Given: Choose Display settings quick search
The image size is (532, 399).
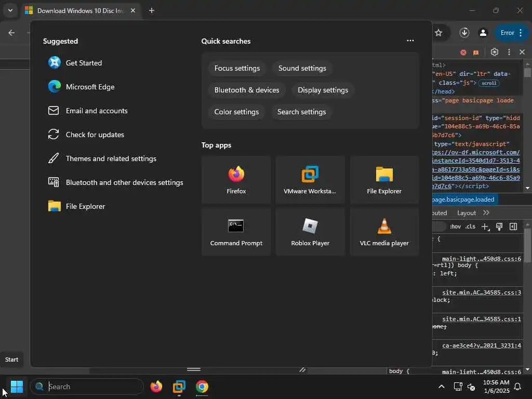Looking at the screenshot, I should point(323,90).
